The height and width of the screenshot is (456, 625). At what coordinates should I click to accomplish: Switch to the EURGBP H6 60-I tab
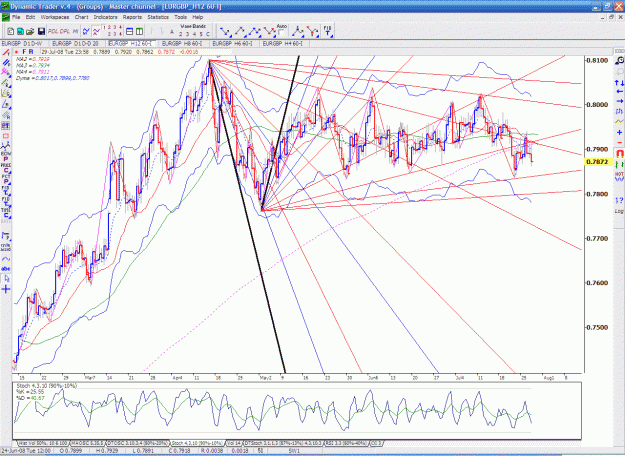tap(232, 43)
